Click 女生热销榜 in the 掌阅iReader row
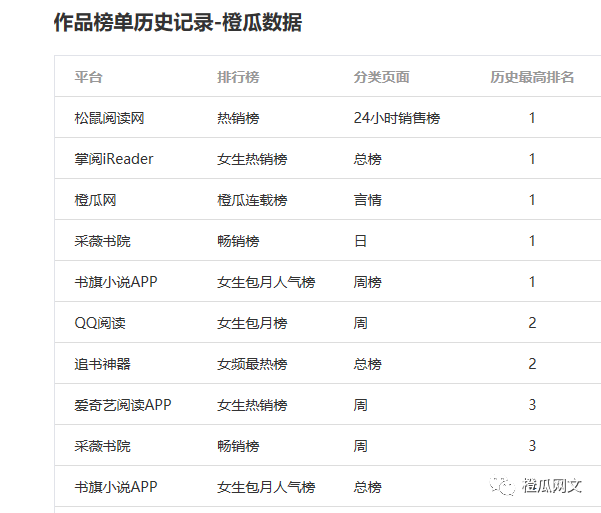Viewport: 601px width, 513px height. (252, 159)
